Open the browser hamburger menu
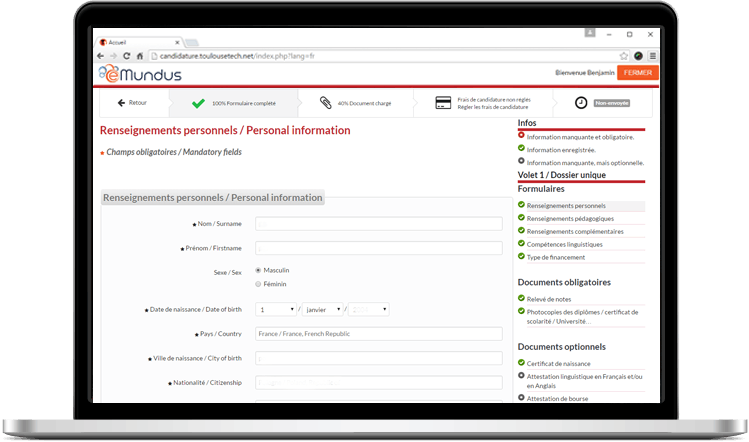 pyautogui.click(x=653, y=56)
